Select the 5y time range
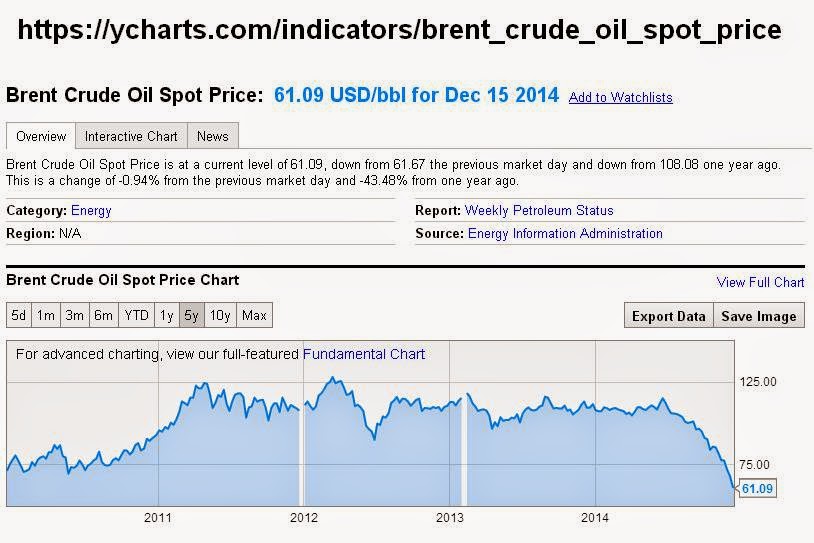 [192, 316]
